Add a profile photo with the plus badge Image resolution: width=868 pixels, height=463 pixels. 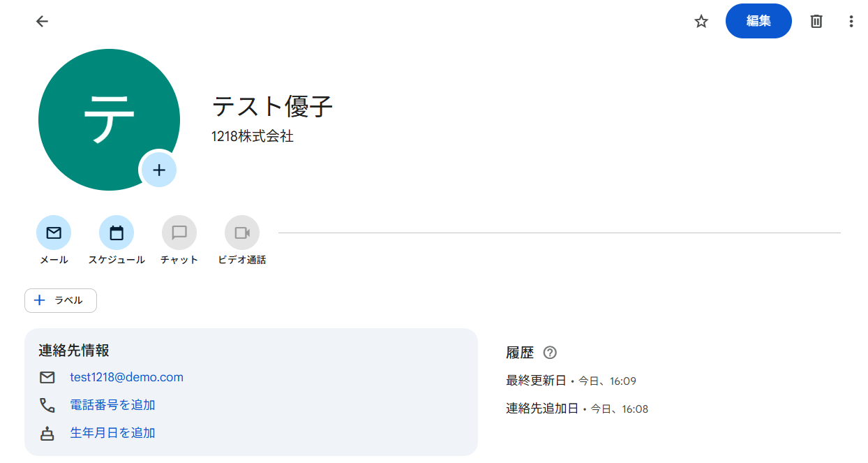tap(158, 170)
